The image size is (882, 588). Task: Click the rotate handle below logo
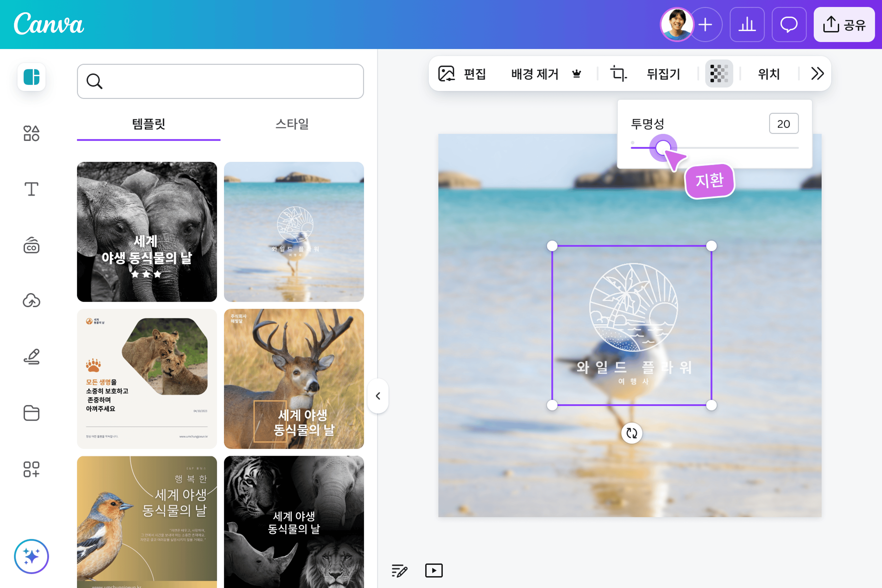pyautogui.click(x=632, y=433)
